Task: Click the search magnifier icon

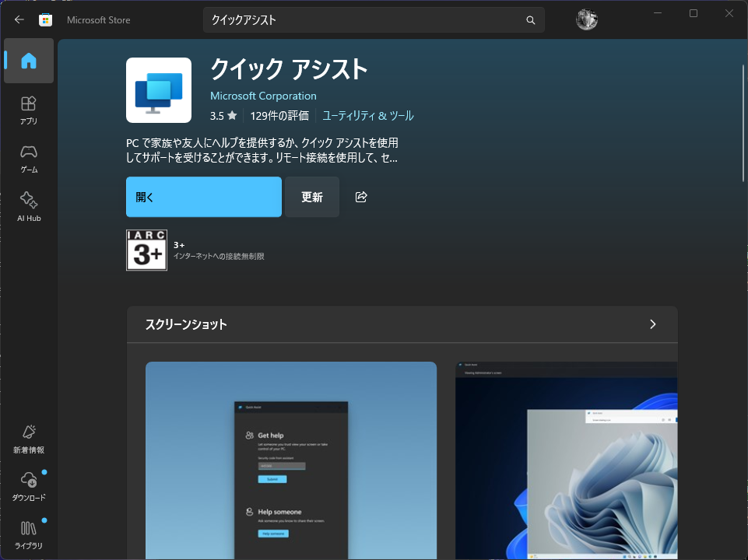Action: [531, 20]
